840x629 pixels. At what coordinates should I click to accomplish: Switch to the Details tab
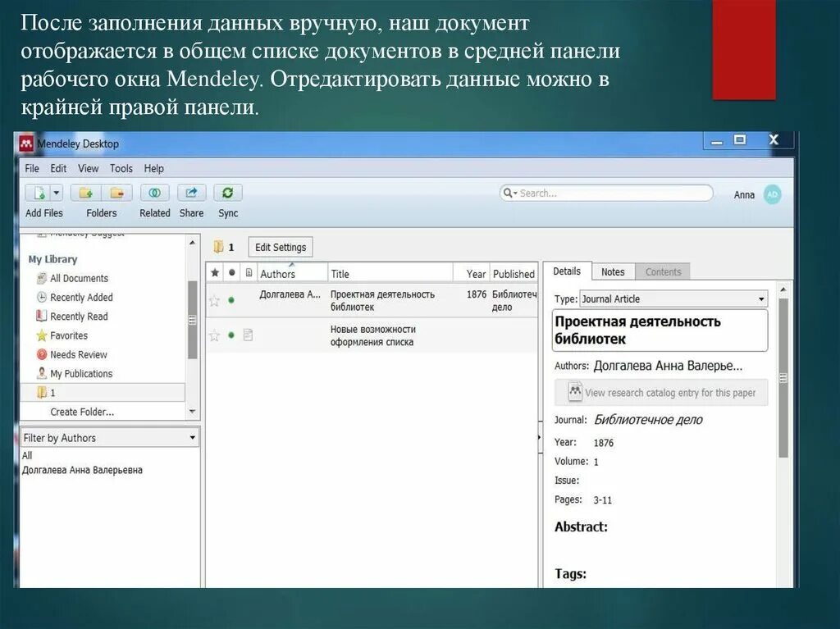click(x=567, y=271)
